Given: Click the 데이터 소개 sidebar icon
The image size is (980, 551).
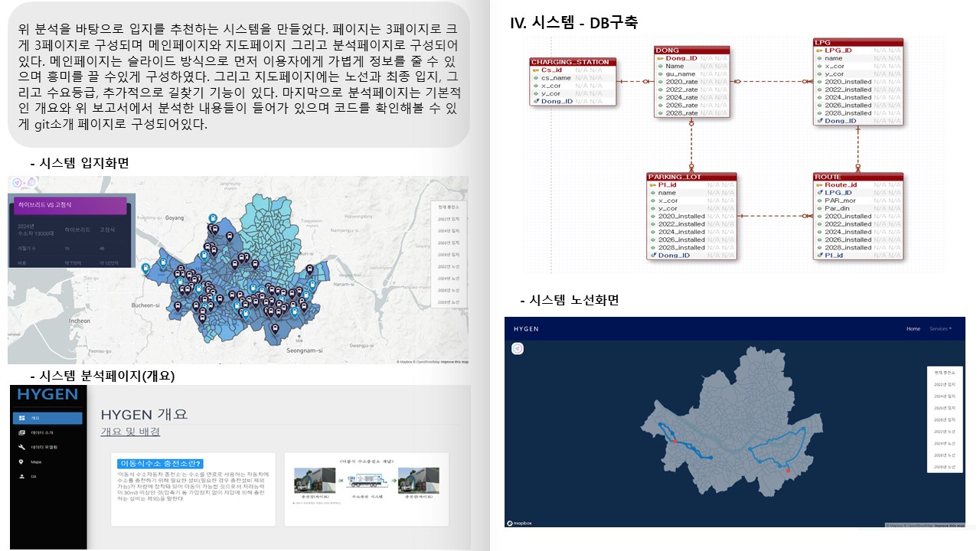Looking at the screenshot, I should [x=21, y=432].
